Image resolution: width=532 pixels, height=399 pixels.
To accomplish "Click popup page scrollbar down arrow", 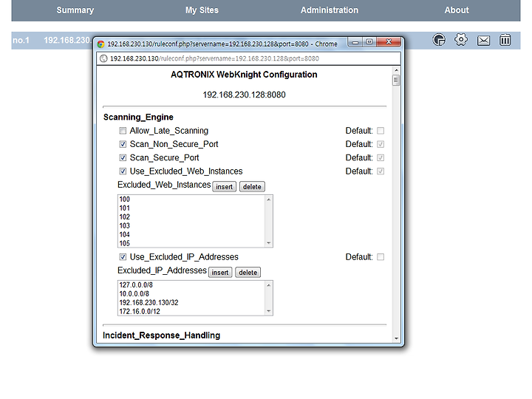I will click(396, 338).
